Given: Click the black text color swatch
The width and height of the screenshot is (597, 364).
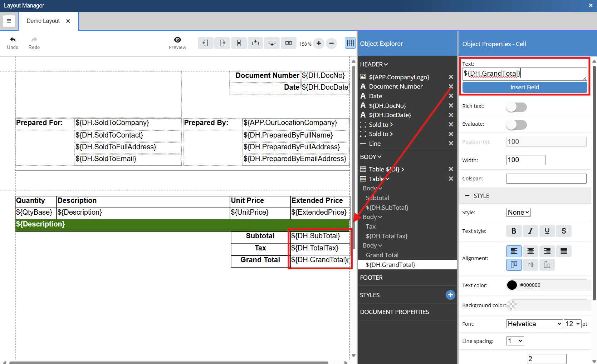Looking at the screenshot, I should (x=512, y=285).
